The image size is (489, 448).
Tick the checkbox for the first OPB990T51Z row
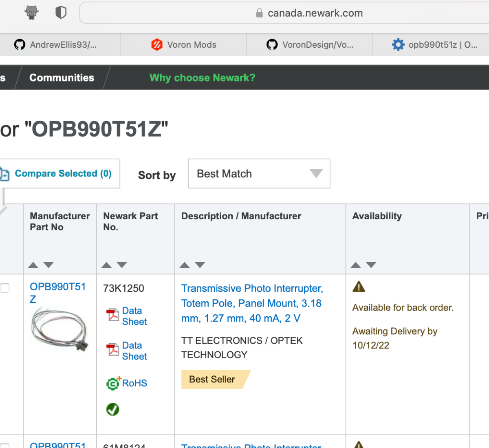(4, 288)
